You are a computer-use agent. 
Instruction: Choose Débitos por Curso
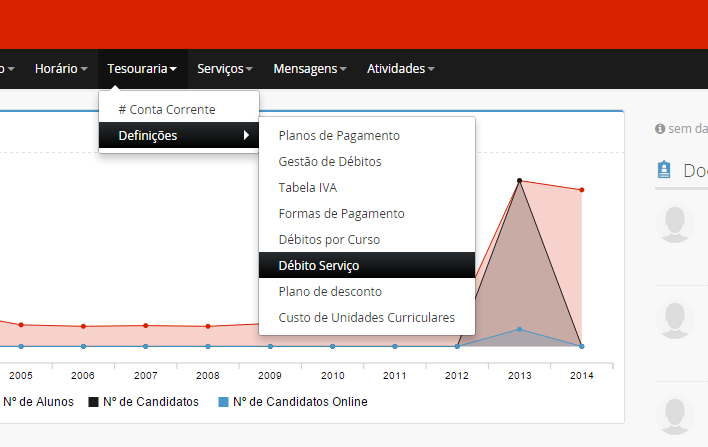coord(329,239)
